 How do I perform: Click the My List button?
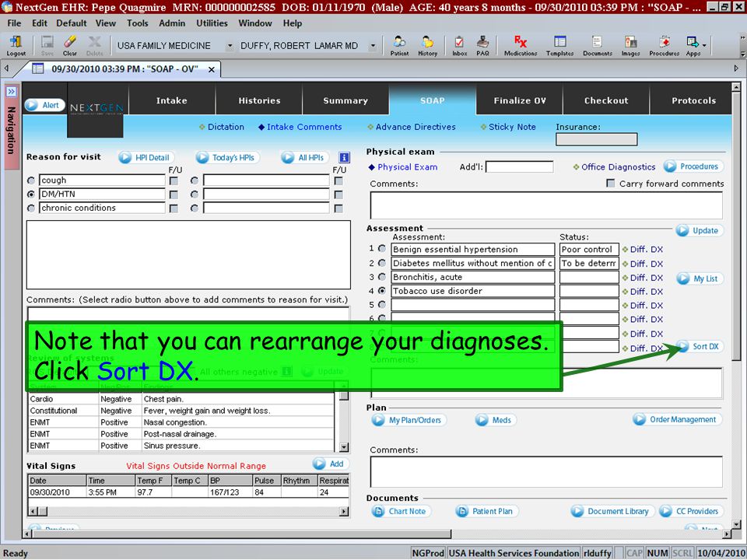[700, 278]
